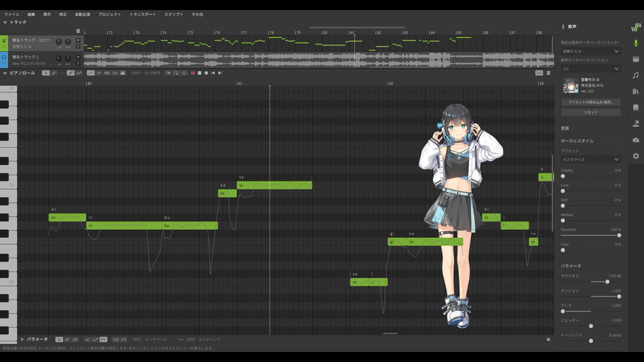Select the pencil tool in parameter toolbar

(67, 339)
